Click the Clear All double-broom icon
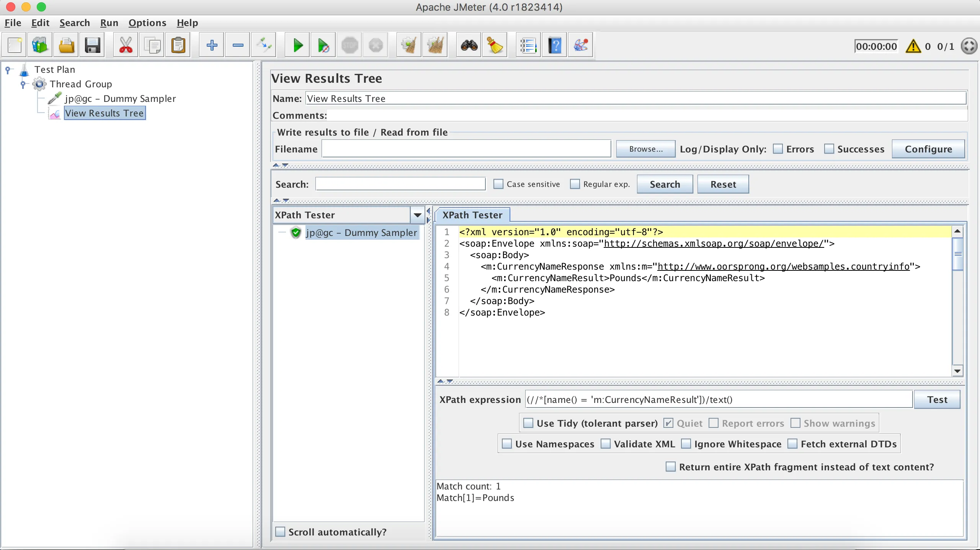 [x=435, y=46]
